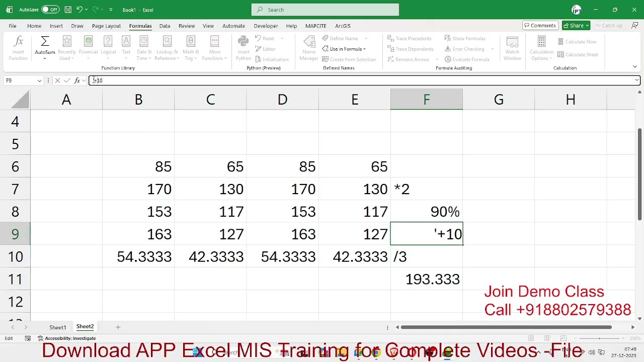
Task: Open Financial functions library
Action: (88, 48)
